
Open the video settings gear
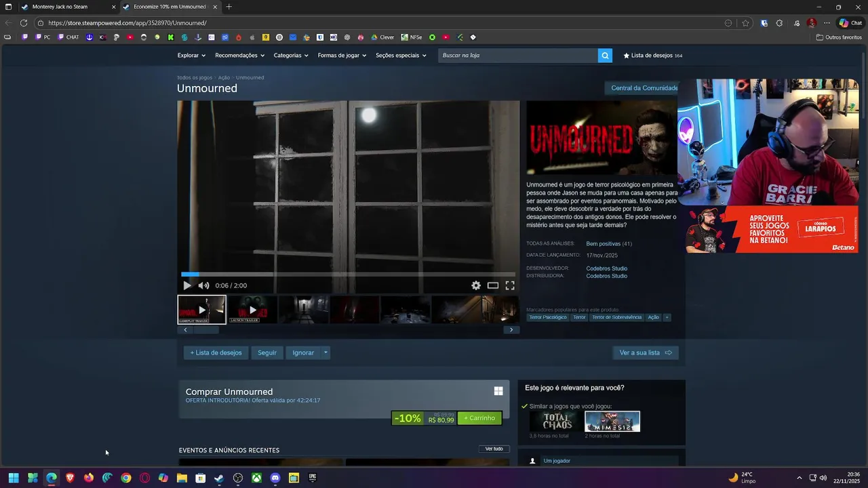click(476, 285)
